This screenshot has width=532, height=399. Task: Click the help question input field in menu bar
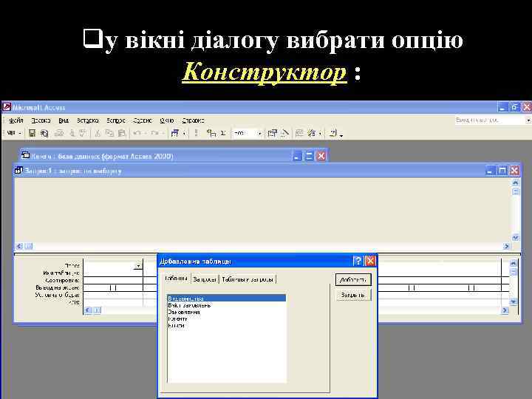point(490,120)
